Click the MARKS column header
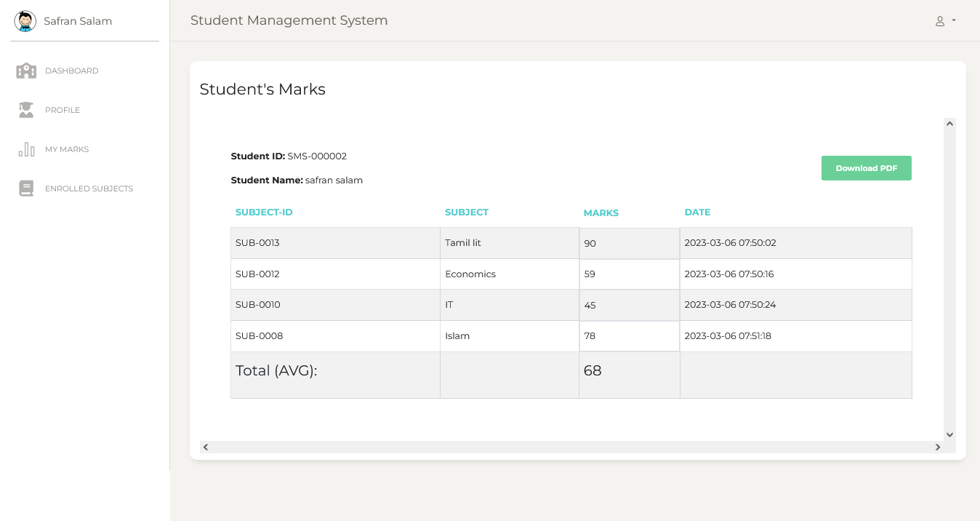This screenshot has width=980, height=521. pyautogui.click(x=601, y=212)
